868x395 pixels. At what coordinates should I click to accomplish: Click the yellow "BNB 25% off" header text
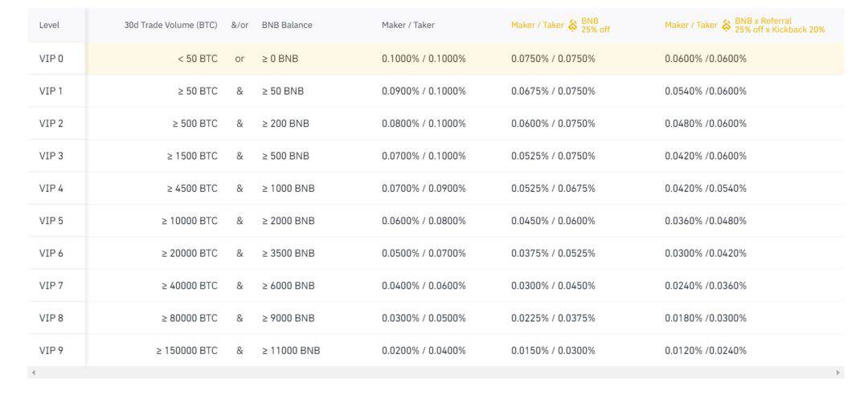596,25
